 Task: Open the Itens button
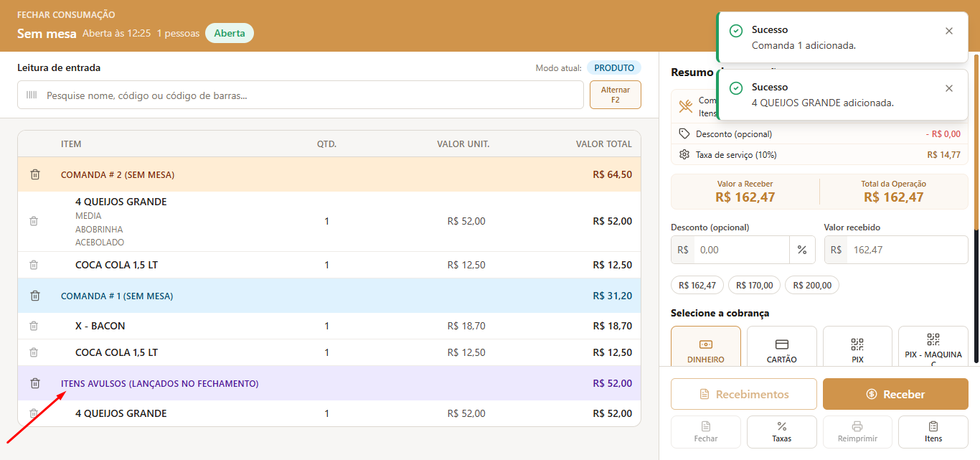(933, 432)
